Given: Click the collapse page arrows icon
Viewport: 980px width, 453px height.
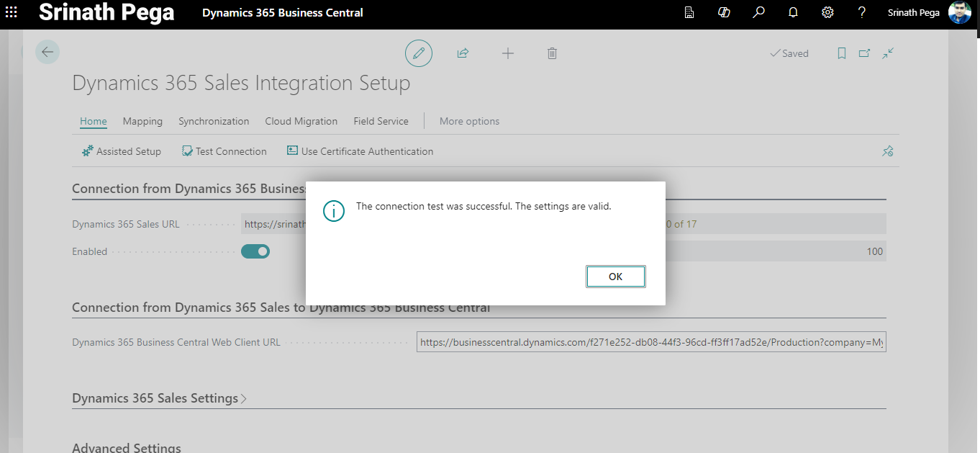Looking at the screenshot, I should click(888, 53).
